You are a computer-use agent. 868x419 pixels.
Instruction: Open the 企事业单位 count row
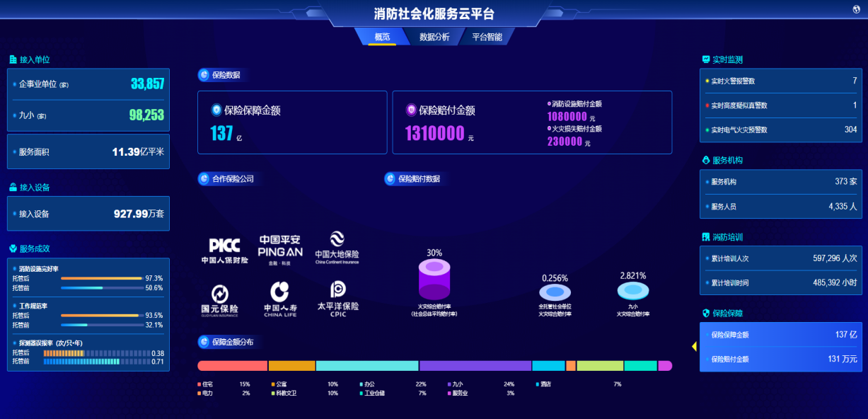[x=88, y=84]
